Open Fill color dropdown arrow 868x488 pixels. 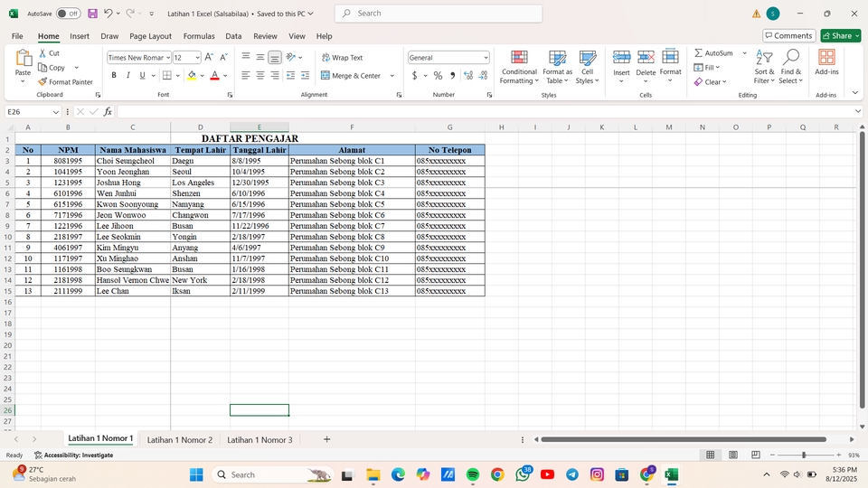point(202,76)
